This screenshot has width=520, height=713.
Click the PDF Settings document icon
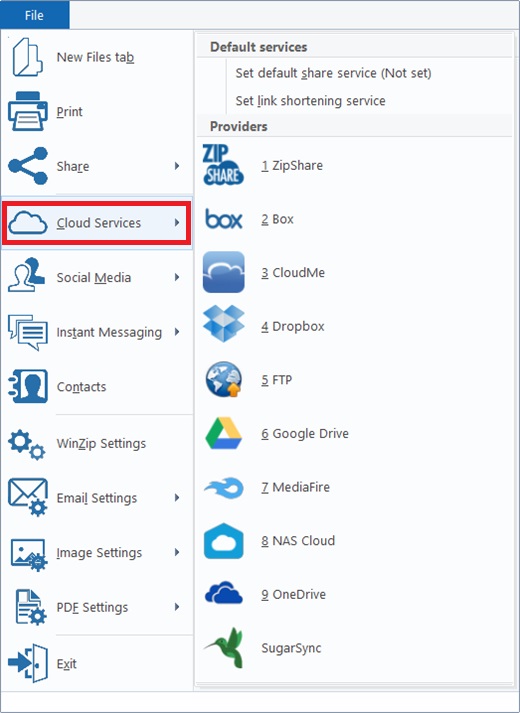coord(30,608)
